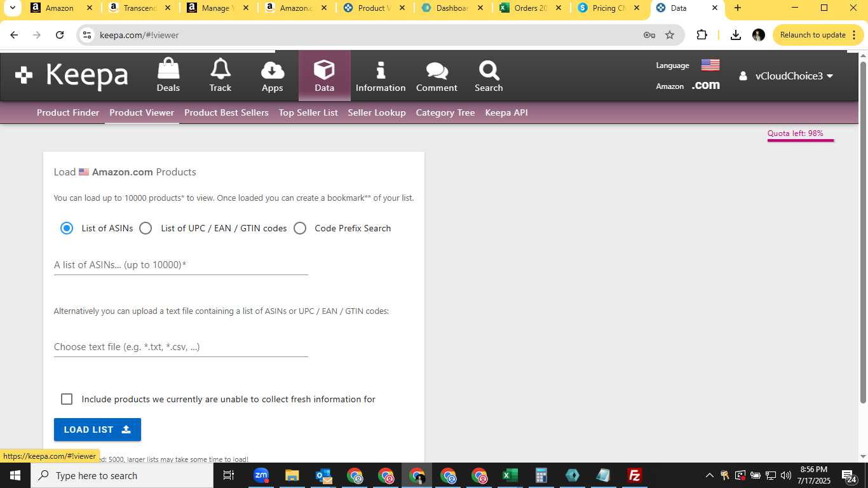
Task: Click the Keepa plus logo
Action: click(24, 75)
